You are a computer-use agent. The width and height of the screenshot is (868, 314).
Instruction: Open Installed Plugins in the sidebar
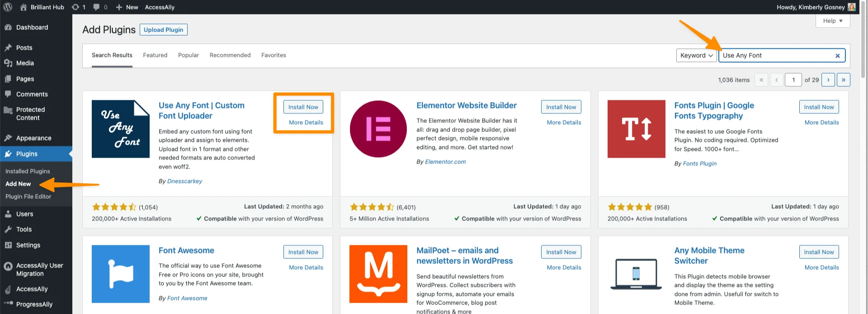[28, 171]
